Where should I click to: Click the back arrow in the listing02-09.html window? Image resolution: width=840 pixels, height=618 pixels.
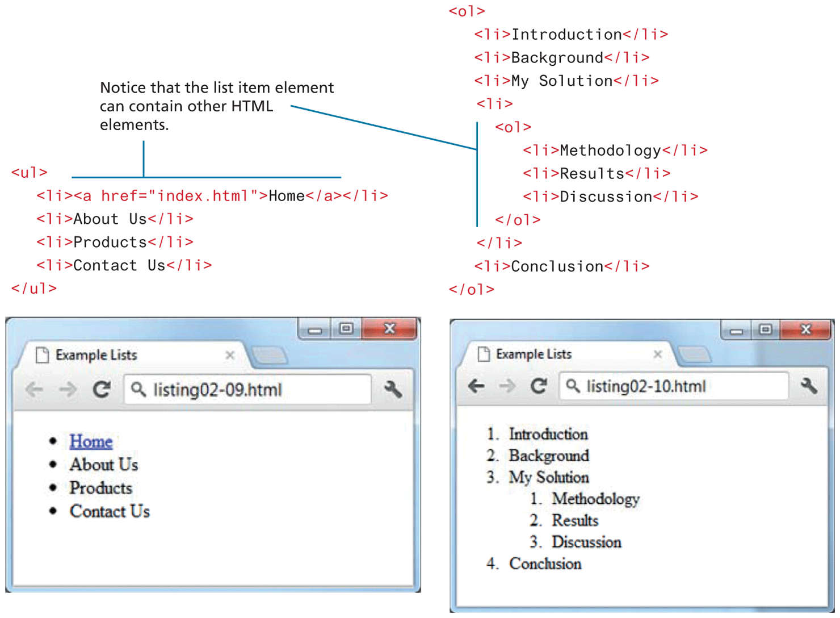(35, 390)
